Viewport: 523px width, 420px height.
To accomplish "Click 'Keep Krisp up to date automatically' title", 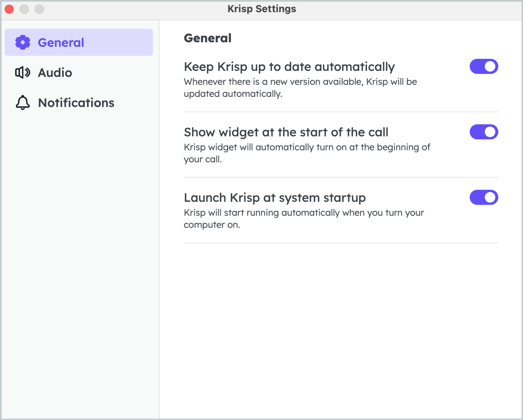I will coord(289,67).
